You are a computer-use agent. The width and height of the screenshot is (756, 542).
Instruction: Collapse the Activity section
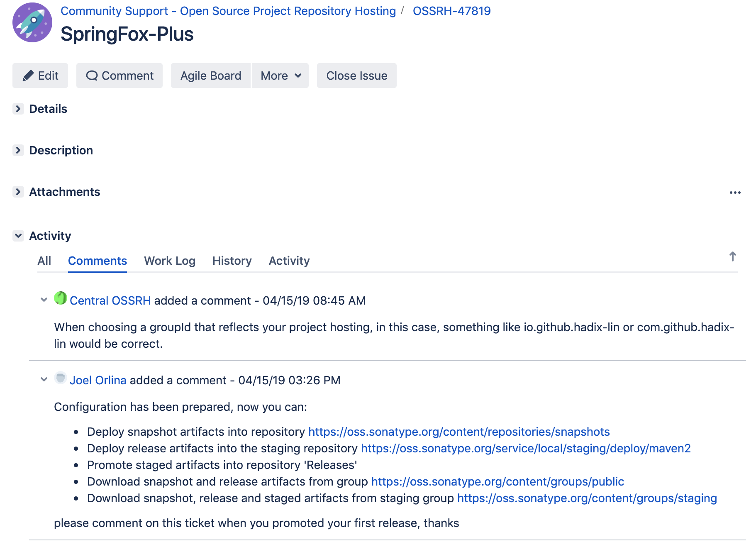(x=18, y=236)
